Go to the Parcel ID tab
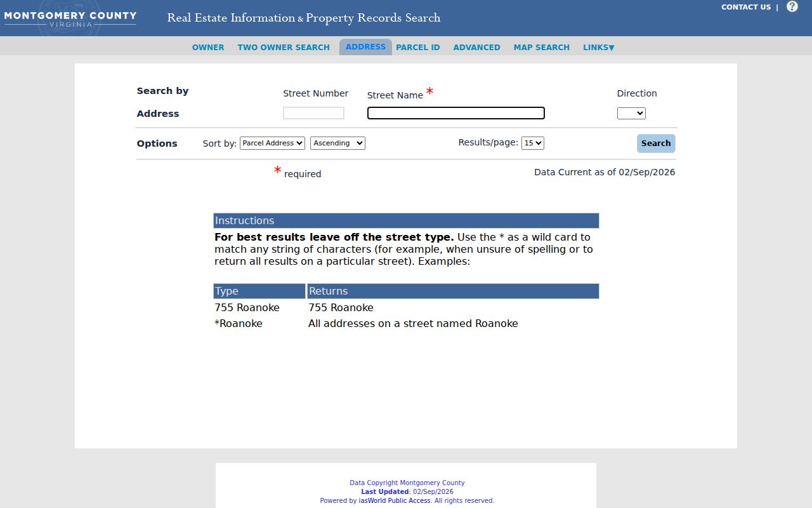 pos(418,48)
